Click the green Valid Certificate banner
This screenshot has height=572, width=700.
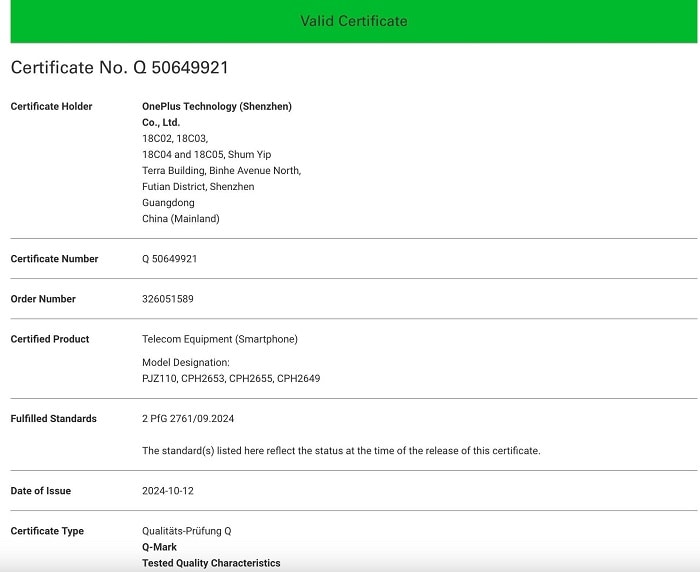354,21
